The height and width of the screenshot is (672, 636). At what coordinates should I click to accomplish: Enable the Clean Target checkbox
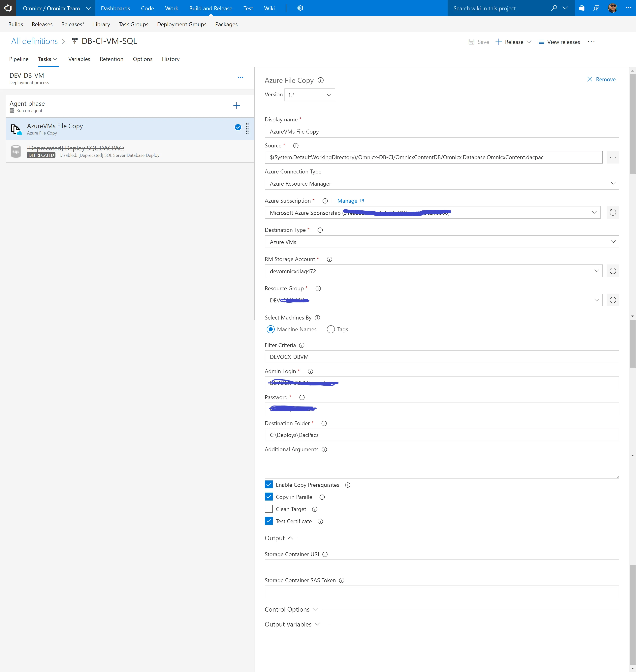pos(269,509)
